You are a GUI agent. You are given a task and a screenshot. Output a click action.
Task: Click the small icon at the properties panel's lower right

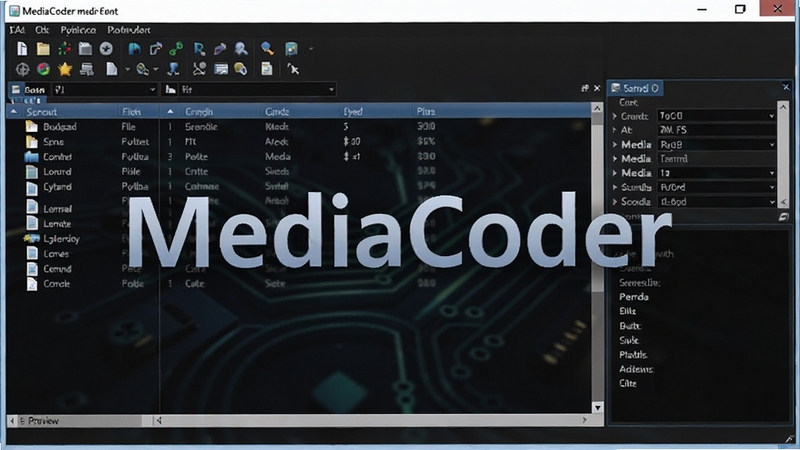click(783, 217)
